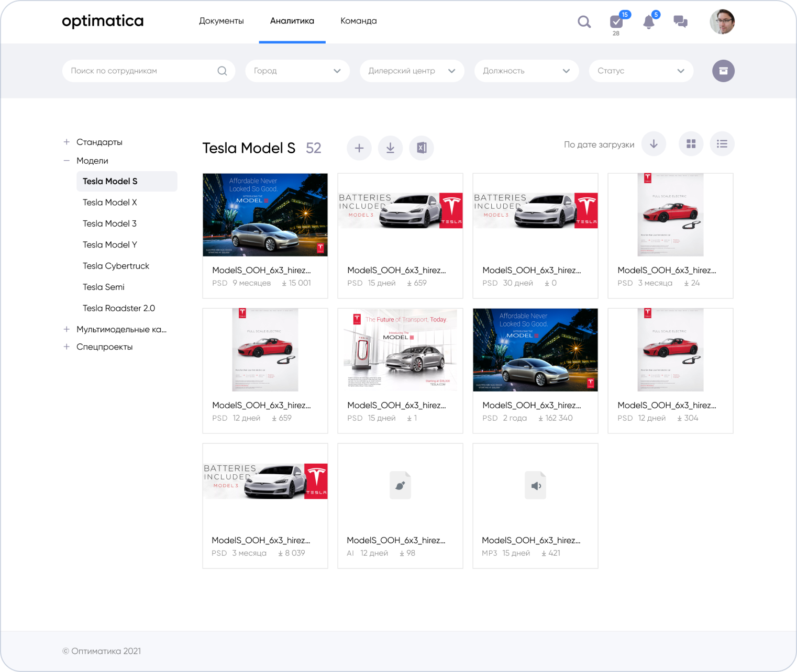
Task: Open thumbnail of file with 1 download
Action: click(x=400, y=350)
